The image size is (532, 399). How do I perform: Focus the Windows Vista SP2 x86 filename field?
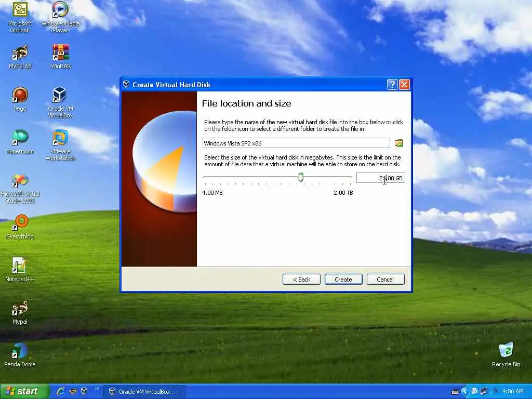[x=296, y=143]
